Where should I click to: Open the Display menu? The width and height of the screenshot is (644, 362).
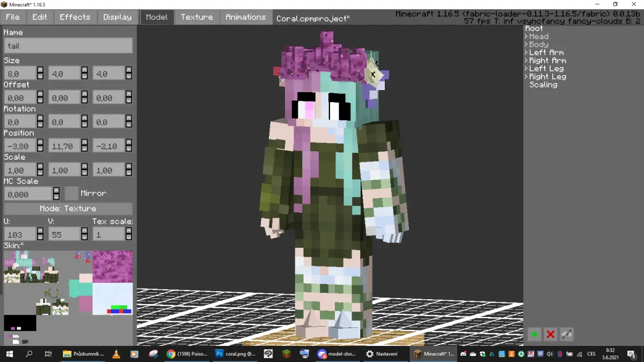(x=118, y=17)
